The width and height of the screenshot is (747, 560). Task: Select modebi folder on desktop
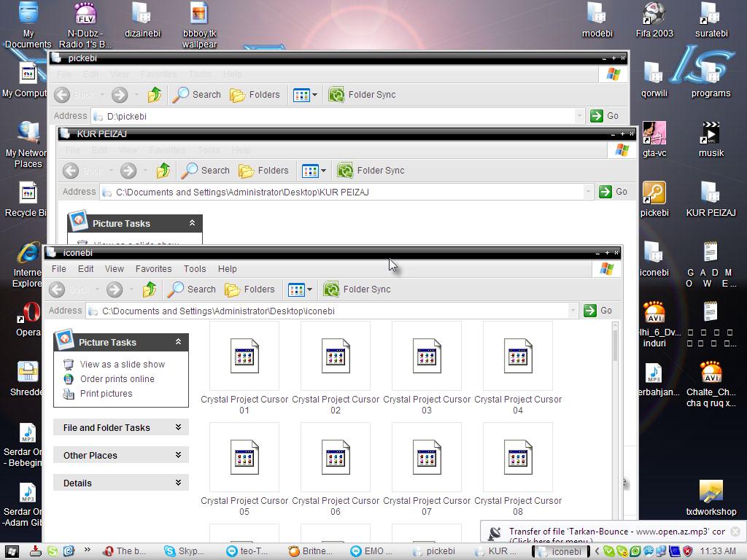[597, 20]
